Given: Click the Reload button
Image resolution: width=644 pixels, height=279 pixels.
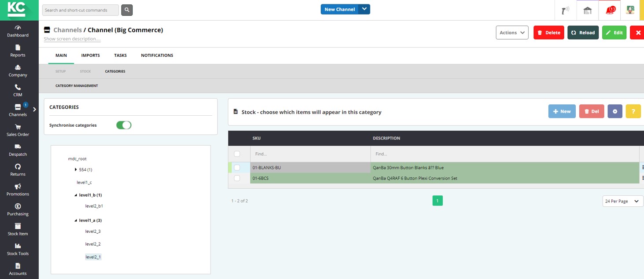Looking at the screenshot, I should coord(583,33).
